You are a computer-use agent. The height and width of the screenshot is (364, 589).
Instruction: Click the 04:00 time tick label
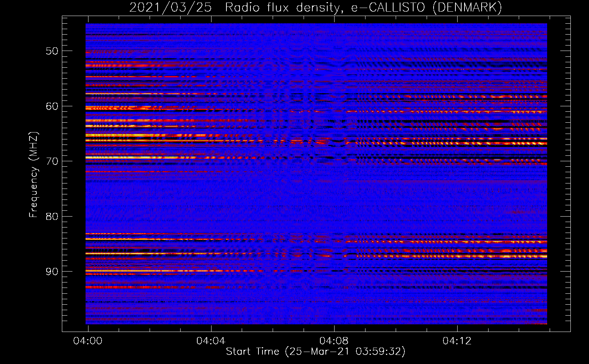pos(88,341)
